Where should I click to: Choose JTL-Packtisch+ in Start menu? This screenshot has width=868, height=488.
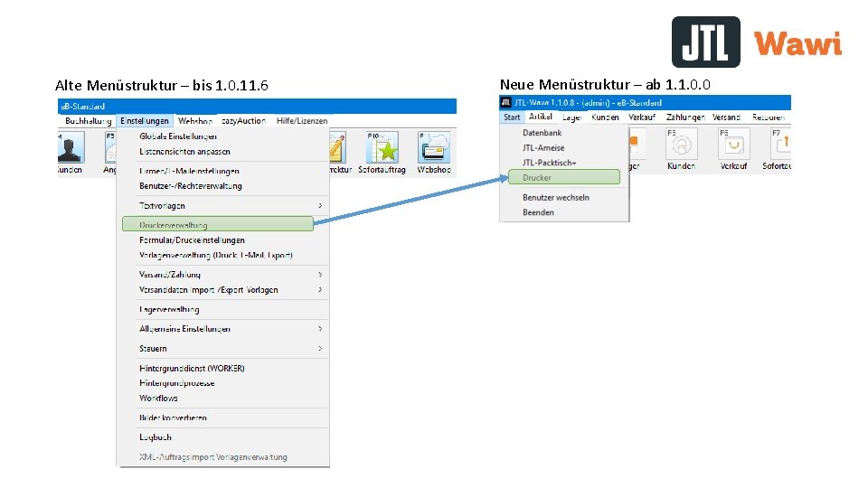pyautogui.click(x=549, y=163)
